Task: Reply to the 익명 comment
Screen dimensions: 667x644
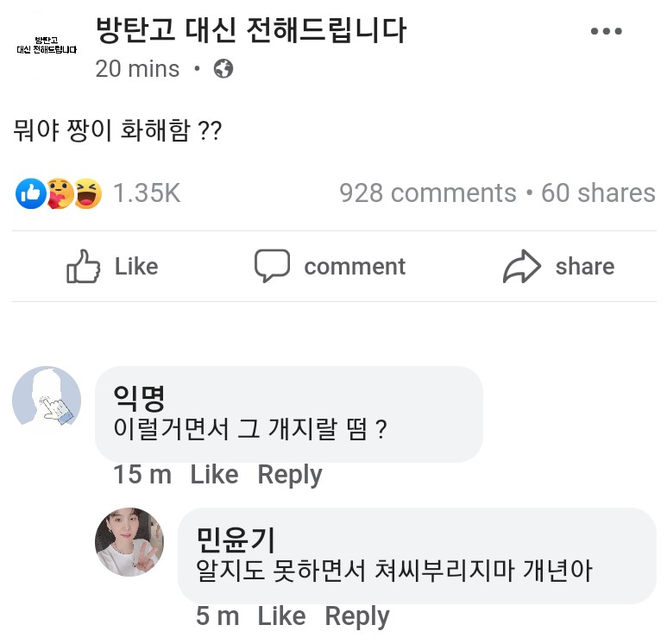Action: pyautogui.click(x=290, y=475)
